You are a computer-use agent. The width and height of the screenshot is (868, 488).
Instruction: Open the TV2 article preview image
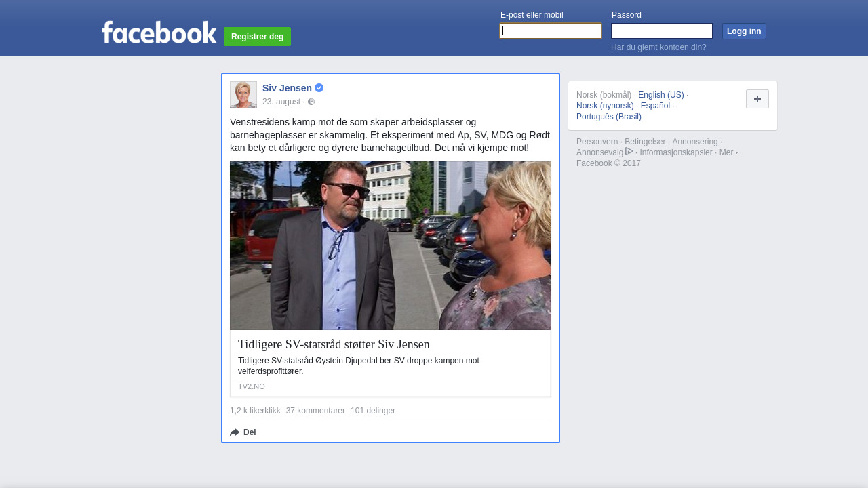click(x=391, y=245)
